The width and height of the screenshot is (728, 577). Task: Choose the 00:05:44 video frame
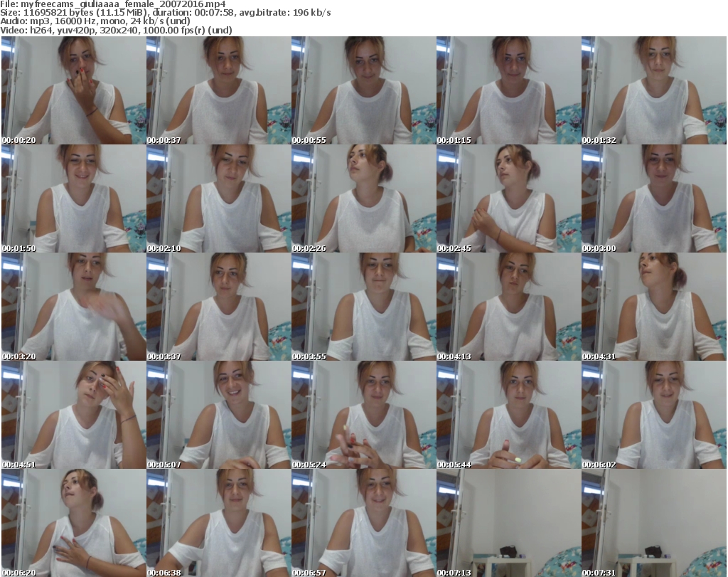[x=508, y=415]
